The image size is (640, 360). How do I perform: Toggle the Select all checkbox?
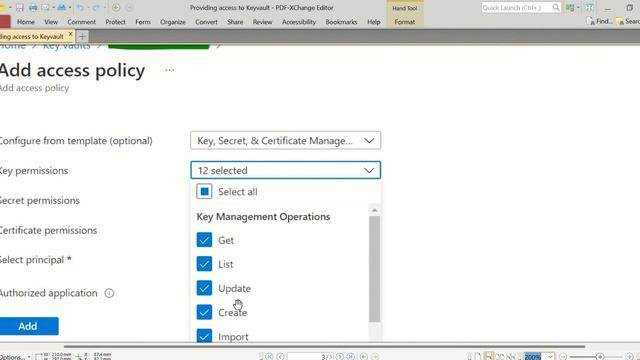coord(204,191)
